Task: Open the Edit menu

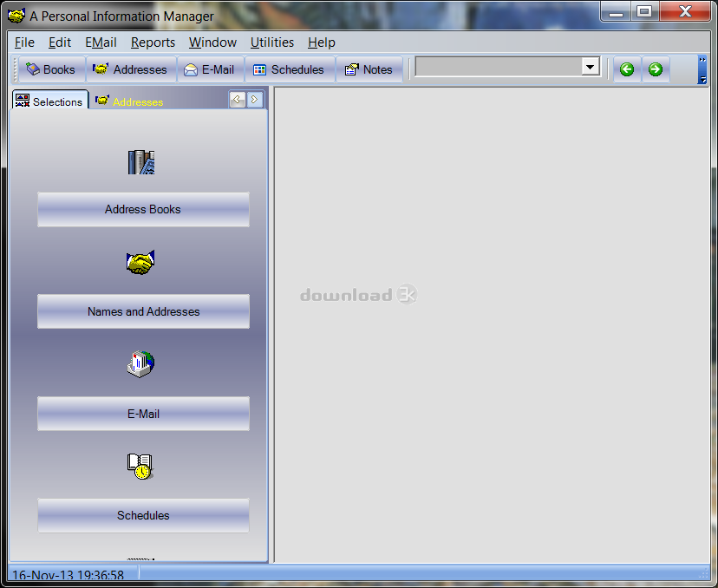Action: pyautogui.click(x=60, y=42)
